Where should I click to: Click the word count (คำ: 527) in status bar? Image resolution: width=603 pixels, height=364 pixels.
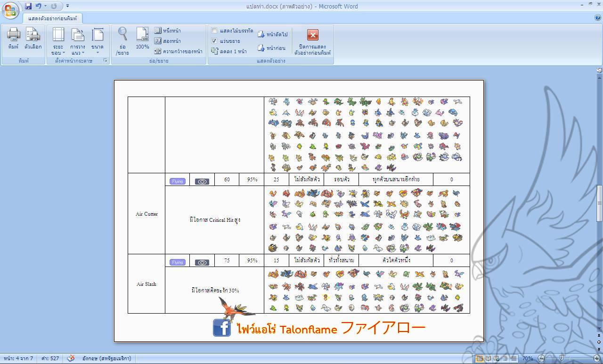(50, 358)
